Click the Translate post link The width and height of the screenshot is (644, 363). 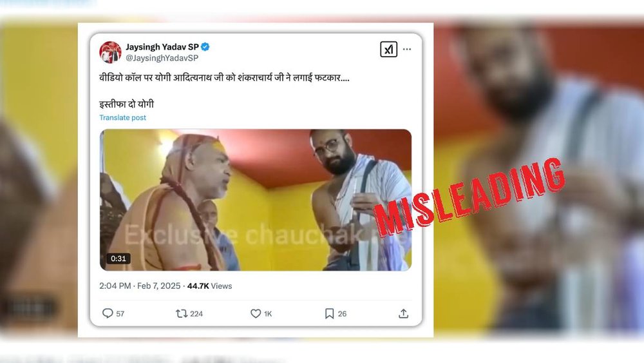point(122,117)
